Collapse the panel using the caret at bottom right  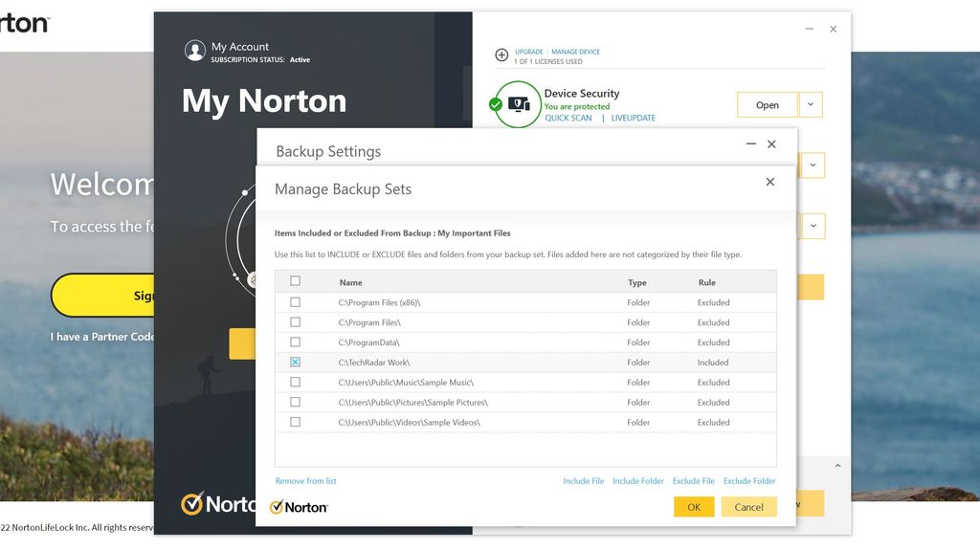[x=837, y=466]
